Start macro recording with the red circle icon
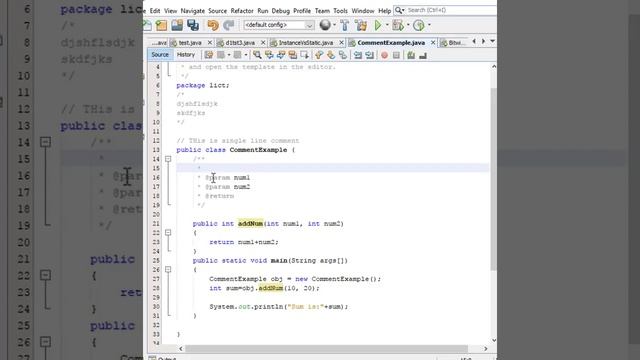640x360 pixels. [384, 55]
